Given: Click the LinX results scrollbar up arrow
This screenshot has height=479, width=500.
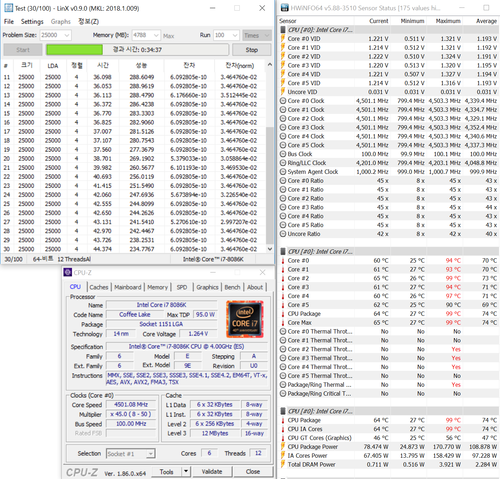Looking at the screenshot, I should coord(270,65).
